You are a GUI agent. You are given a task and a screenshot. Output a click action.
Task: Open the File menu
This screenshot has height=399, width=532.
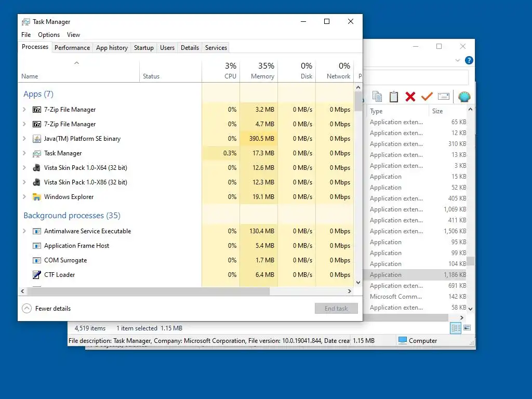point(26,35)
